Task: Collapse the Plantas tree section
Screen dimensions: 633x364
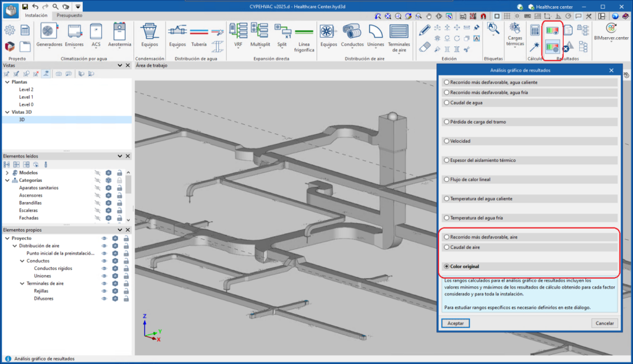Action: click(x=7, y=82)
